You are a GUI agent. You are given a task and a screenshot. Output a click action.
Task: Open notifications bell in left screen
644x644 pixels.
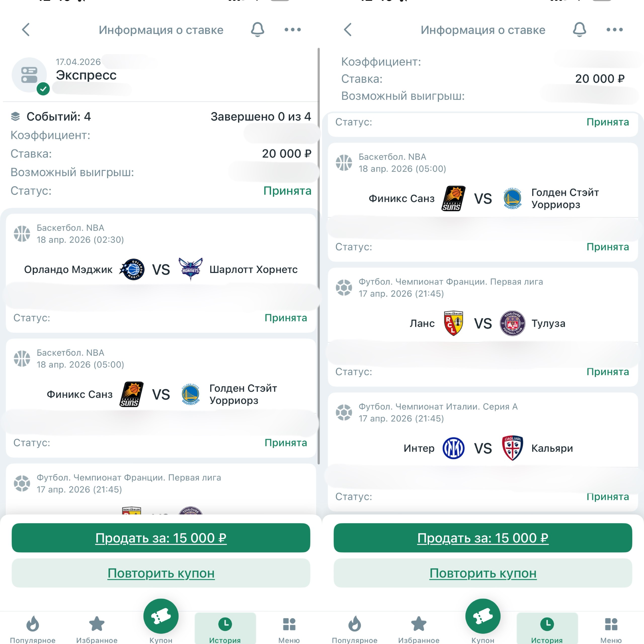[x=258, y=30]
